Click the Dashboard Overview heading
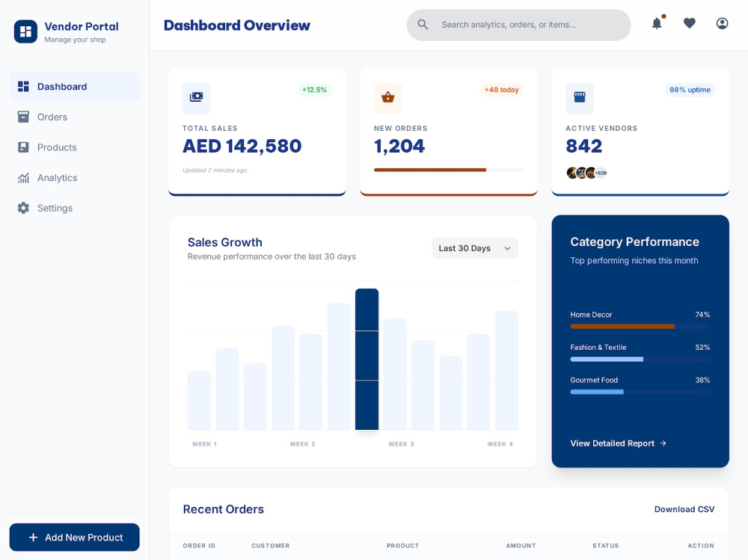The image size is (748, 560). [236, 25]
